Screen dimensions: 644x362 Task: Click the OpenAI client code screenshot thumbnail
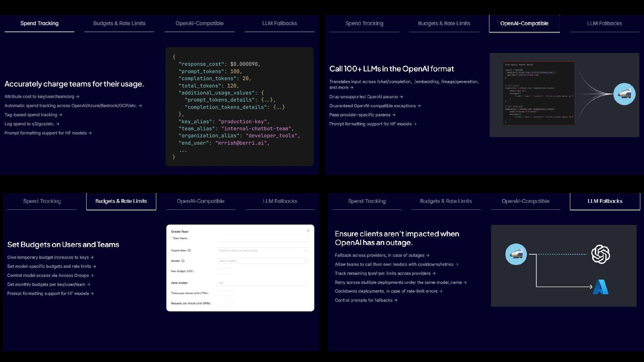[x=539, y=94]
